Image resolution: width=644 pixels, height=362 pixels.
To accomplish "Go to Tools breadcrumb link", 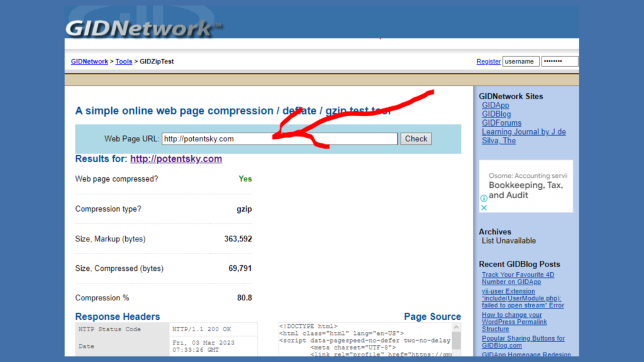I will pos(124,62).
